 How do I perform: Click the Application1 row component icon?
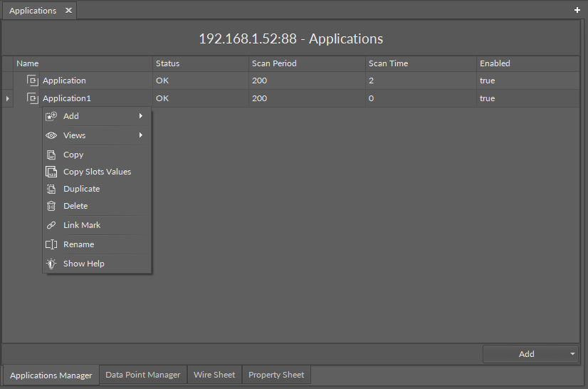pos(32,98)
